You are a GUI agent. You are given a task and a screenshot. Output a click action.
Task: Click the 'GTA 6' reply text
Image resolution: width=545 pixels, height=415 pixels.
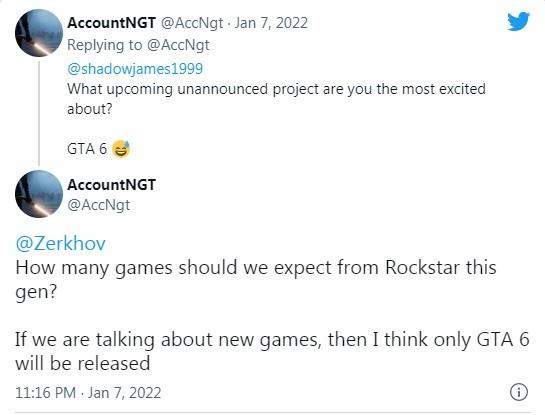click(x=87, y=149)
